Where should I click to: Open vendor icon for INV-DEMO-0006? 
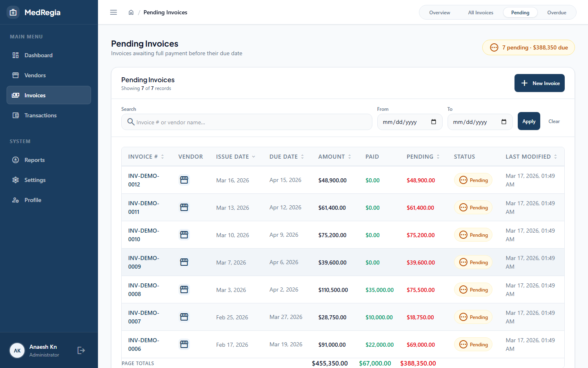click(184, 344)
